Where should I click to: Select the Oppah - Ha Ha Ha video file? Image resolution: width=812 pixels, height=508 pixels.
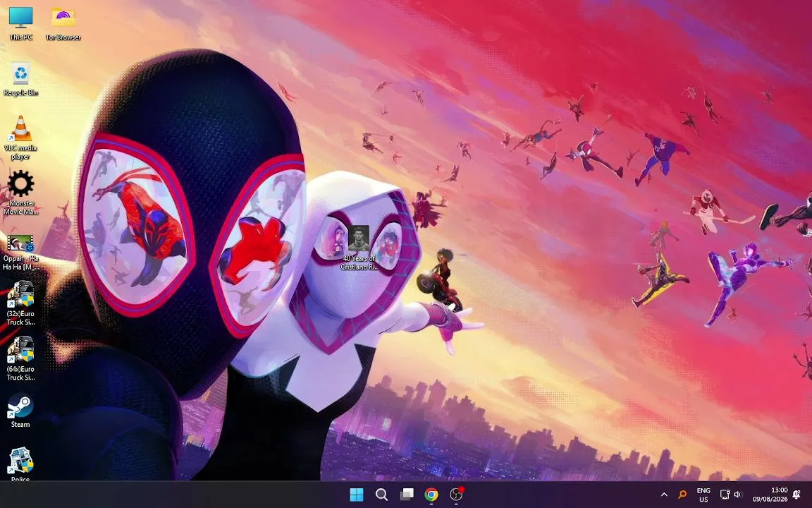click(20, 253)
